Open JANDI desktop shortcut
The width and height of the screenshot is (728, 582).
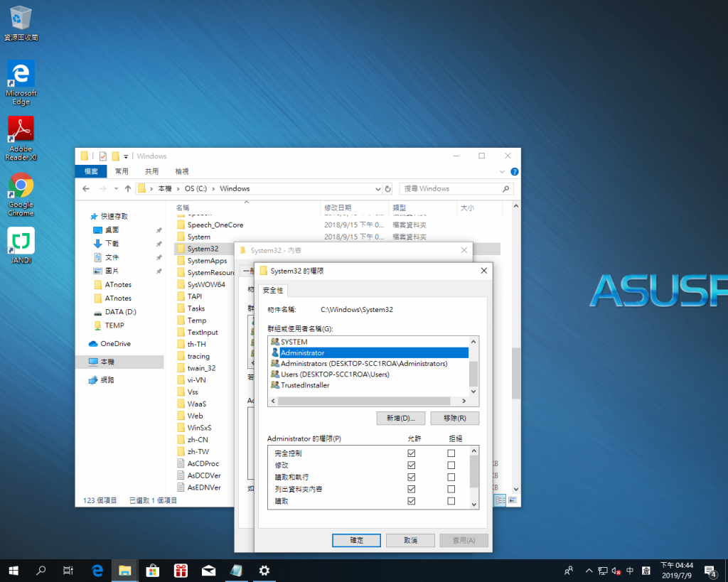click(x=21, y=245)
